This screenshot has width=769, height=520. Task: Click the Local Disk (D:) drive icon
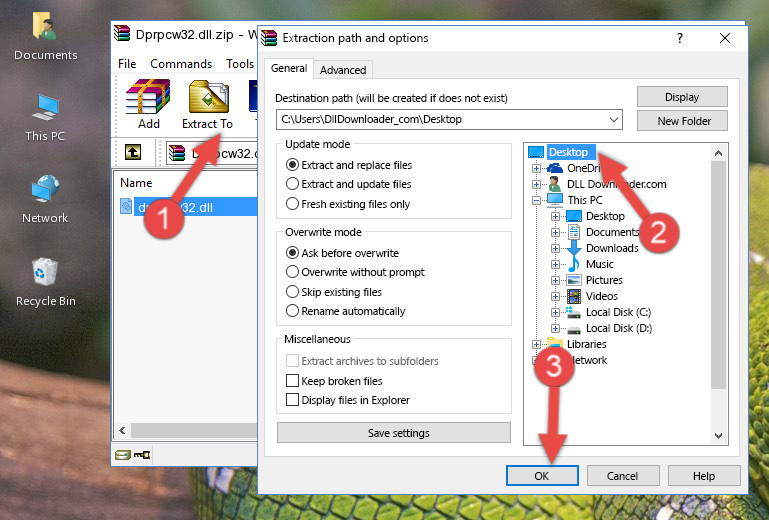point(573,329)
